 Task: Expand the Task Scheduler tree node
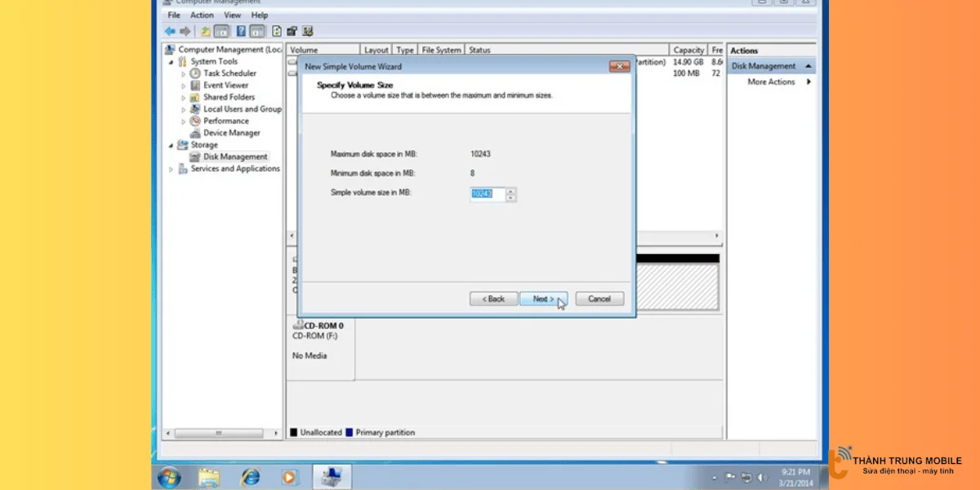pos(184,73)
